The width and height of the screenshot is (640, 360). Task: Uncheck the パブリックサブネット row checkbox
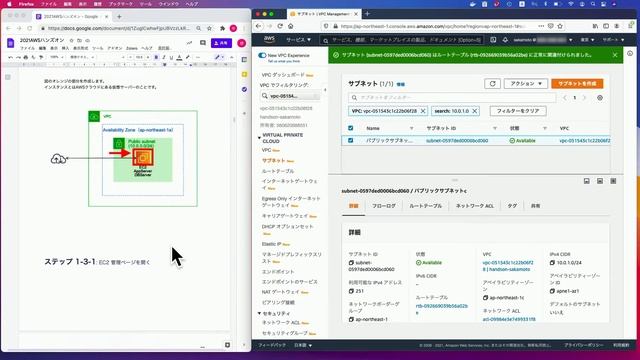pyautogui.click(x=350, y=140)
